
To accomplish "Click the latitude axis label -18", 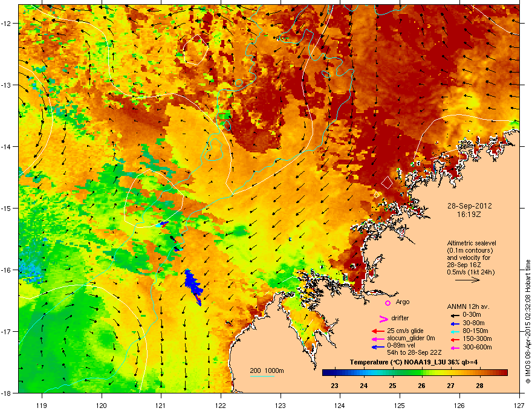I will (6, 393).
